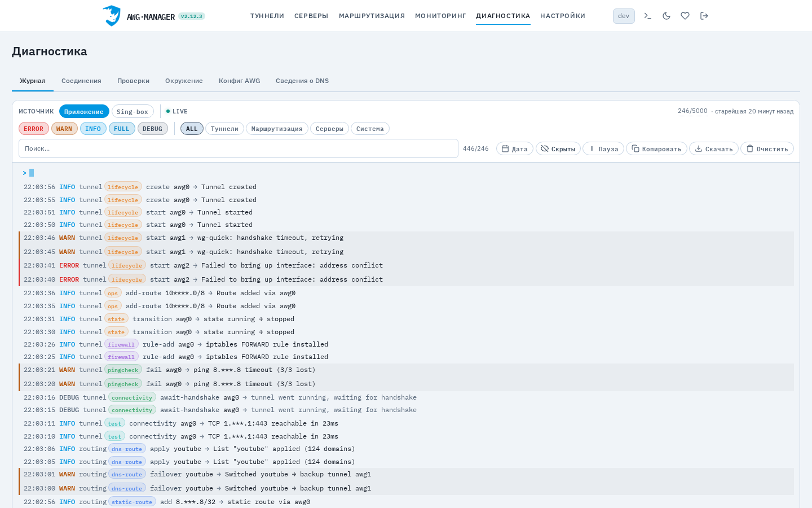Switch to the Сведения о DNS tab
The height and width of the screenshot is (508, 812).
point(302,81)
